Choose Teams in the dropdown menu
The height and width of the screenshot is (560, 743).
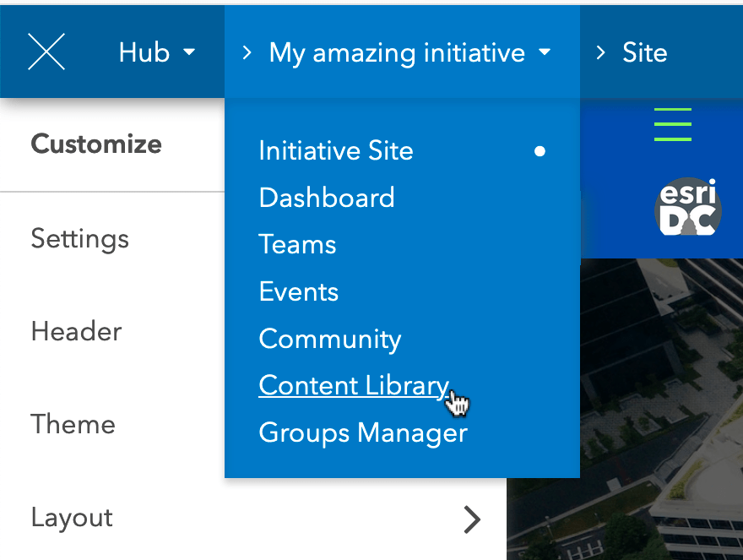297,244
